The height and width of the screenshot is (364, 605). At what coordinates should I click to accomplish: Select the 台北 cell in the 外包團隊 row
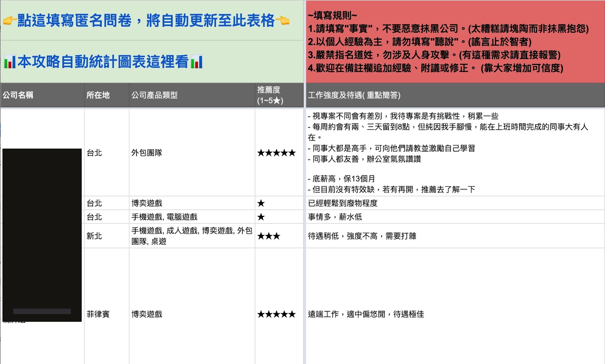pyautogui.click(x=107, y=153)
